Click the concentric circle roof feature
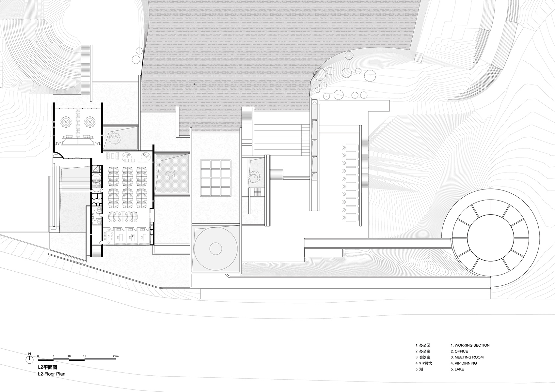The height and width of the screenshot is (392, 555). (215, 249)
